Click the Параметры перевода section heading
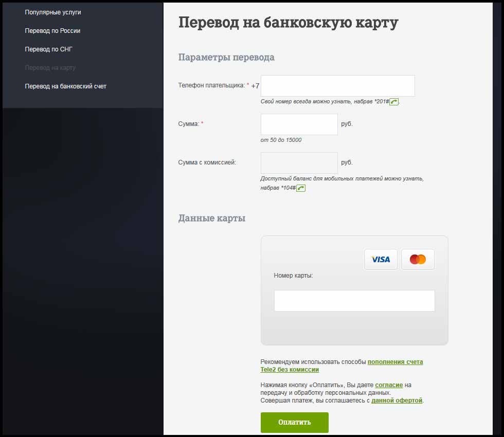 click(x=226, y=57)
